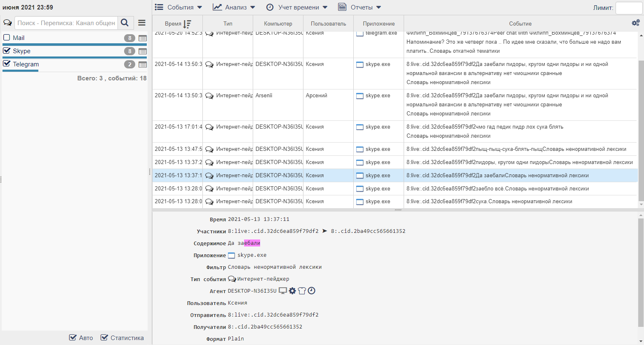644x345 pixels.
Task: Click the chat icon in the Arsenii row
Action: 209,96
